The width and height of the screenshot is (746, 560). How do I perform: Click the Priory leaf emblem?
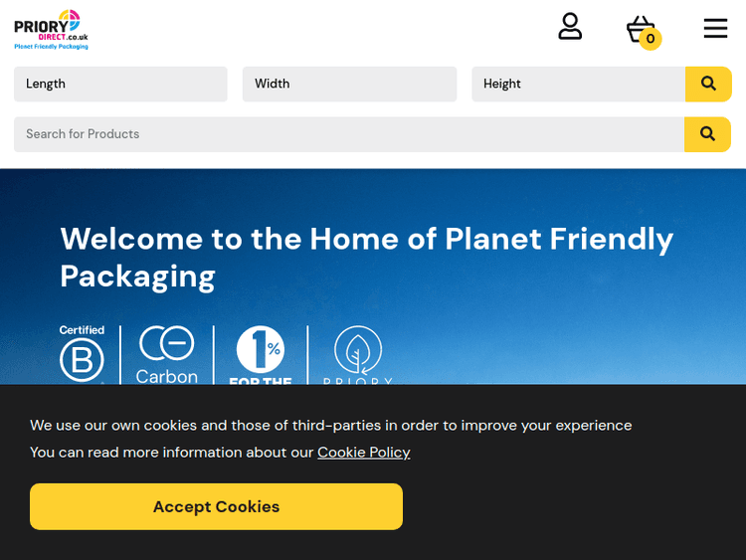click(357, 355)
